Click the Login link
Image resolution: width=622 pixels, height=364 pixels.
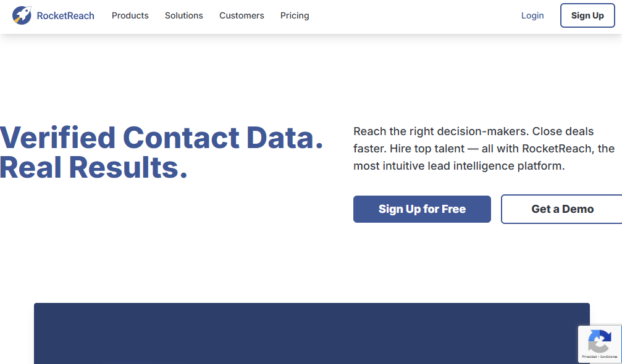click(532, 15)
